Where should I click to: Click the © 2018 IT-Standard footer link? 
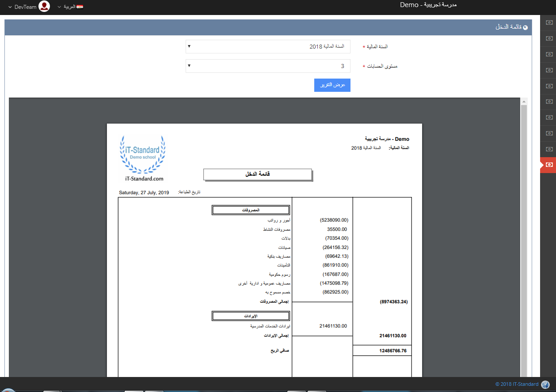(x=517, y=384)
